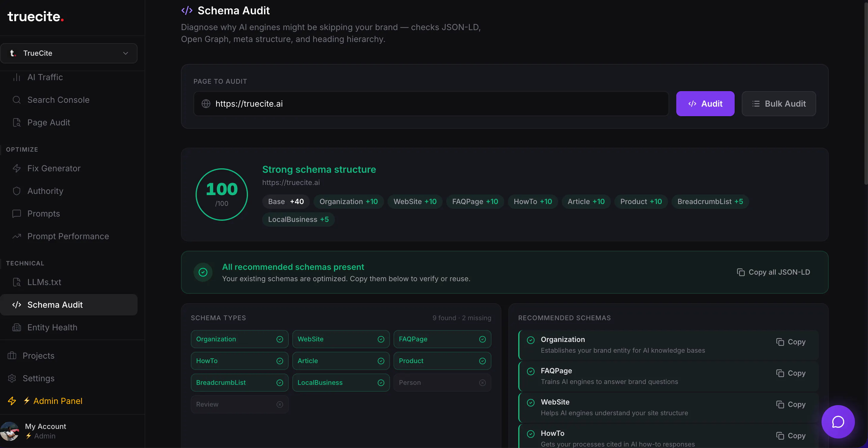Click the Strong schema structure heading
This screenshot has width=868, height=448.
[x=319, y=169]
